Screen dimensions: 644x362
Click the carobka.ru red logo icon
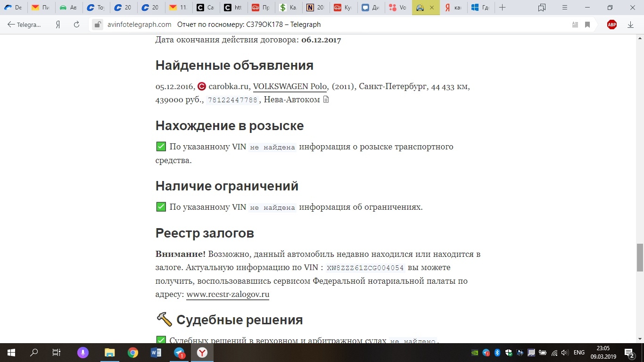pos(202,87)
